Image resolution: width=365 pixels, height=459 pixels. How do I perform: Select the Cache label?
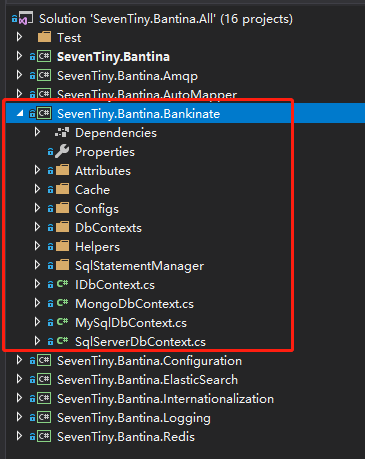[92, 190]
